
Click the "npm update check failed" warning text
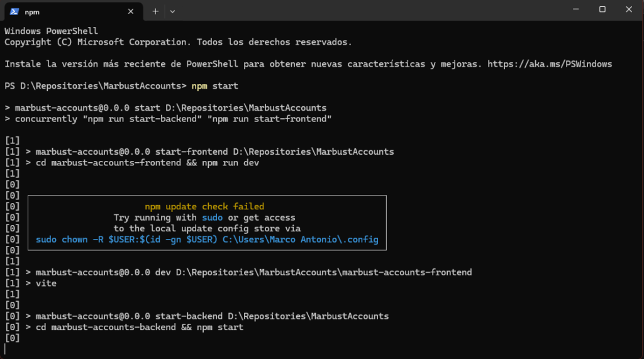click(x=204, y=207)
